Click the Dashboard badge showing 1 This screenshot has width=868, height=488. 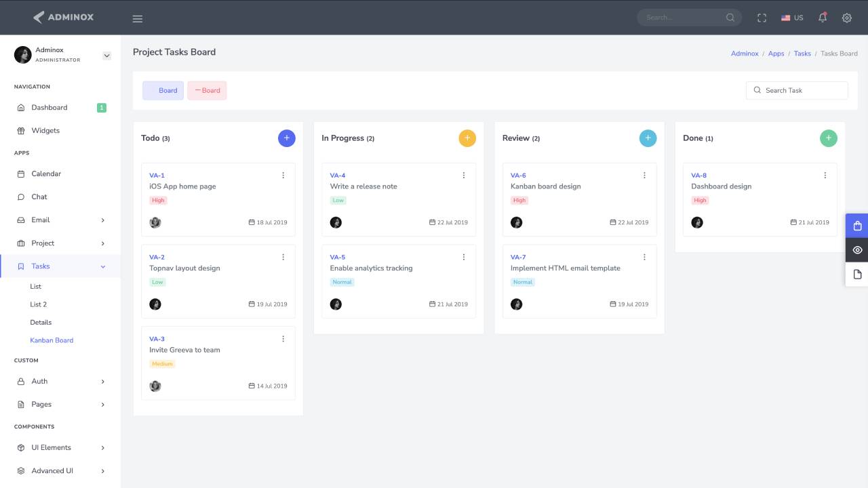click(x=102, y=108)
